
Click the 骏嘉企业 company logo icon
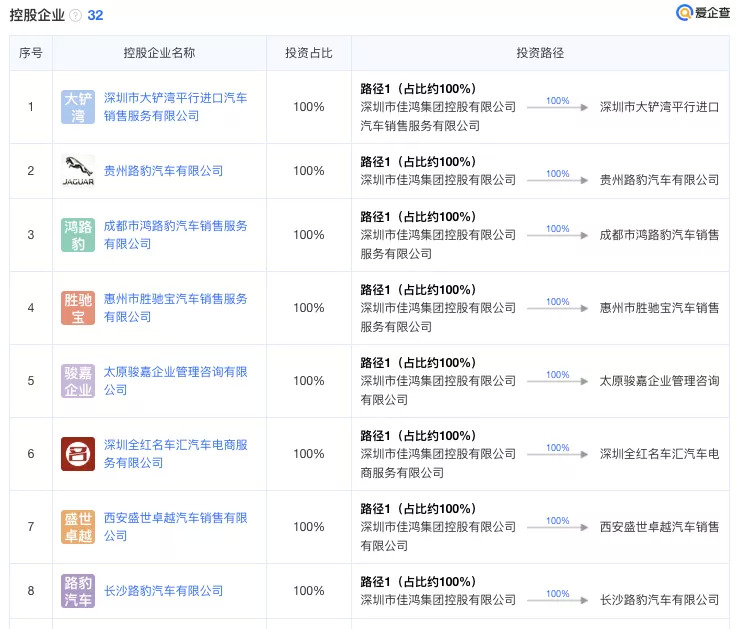coord(78,381)
